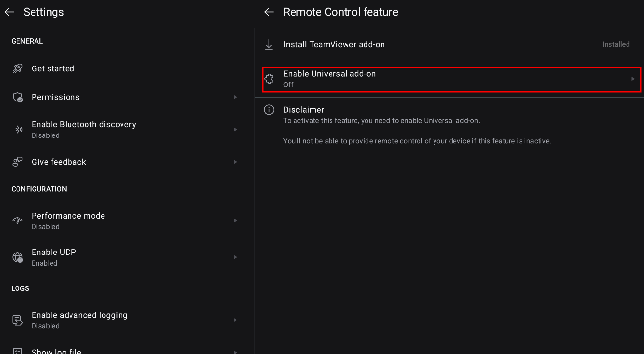Open the Get started menu item
The image size is (644, 354).
[x=53, y=68]
